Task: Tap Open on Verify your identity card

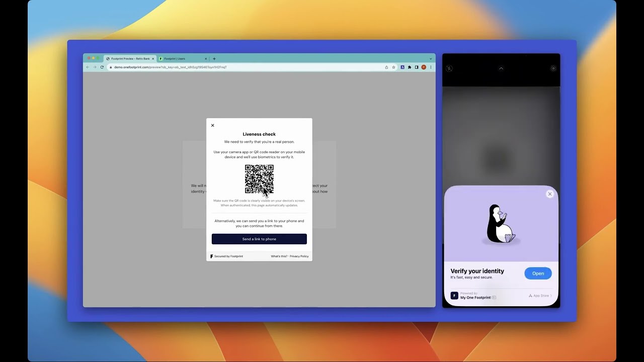Action: pos(538,274)
